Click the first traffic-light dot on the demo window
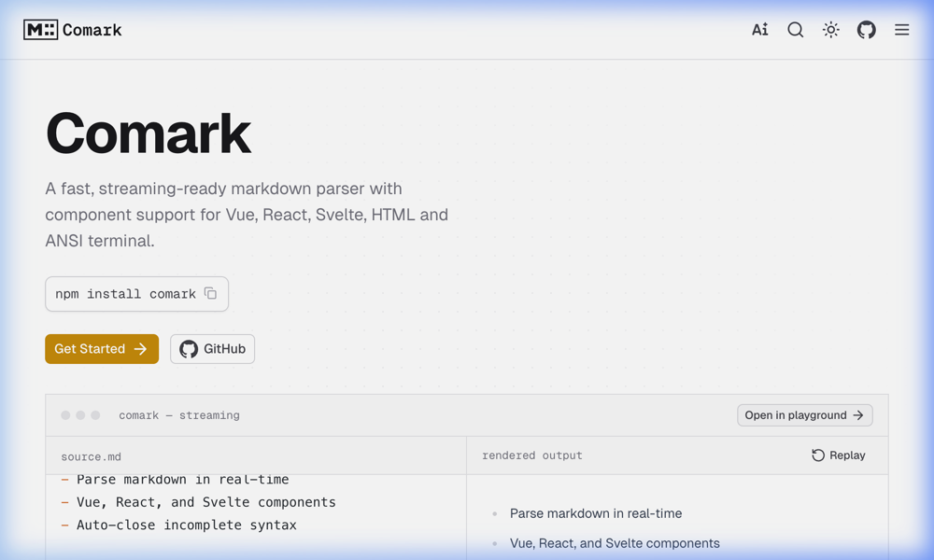This screenshot has height=560, width=934. click(65, 414)
